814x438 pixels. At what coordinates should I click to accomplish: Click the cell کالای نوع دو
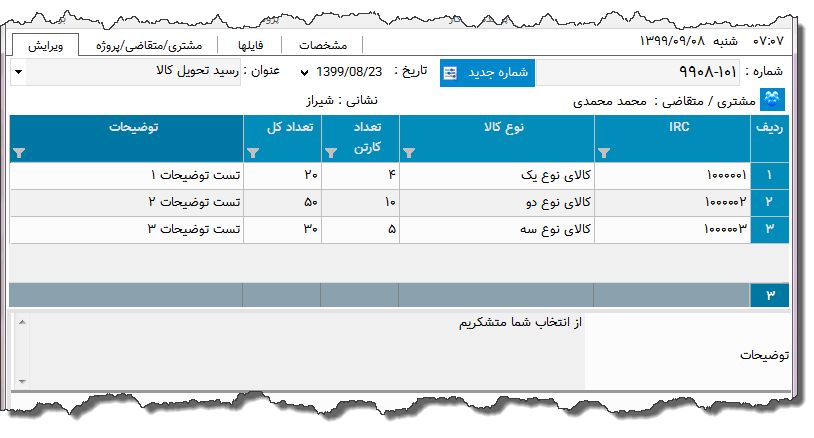click(497, 202)
